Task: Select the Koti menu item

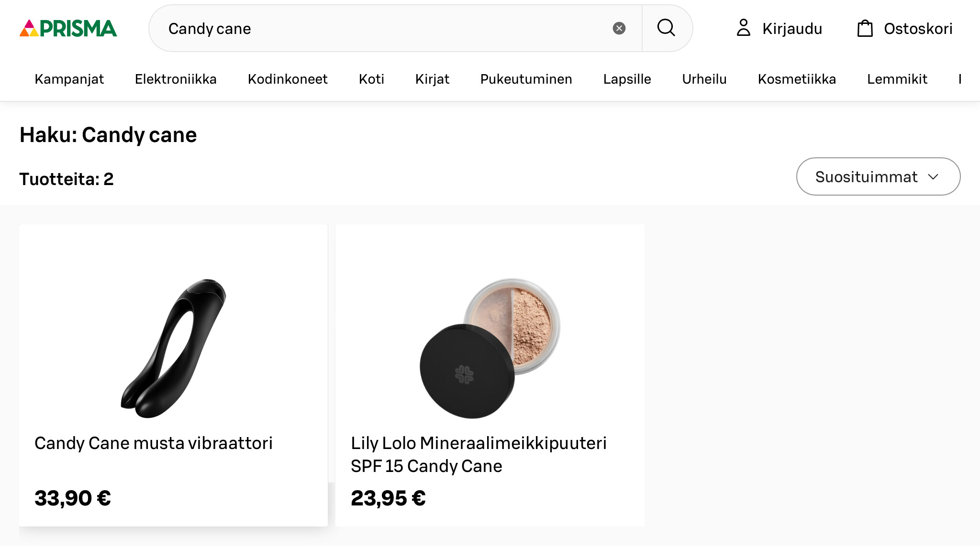Action: coord(371,79)
